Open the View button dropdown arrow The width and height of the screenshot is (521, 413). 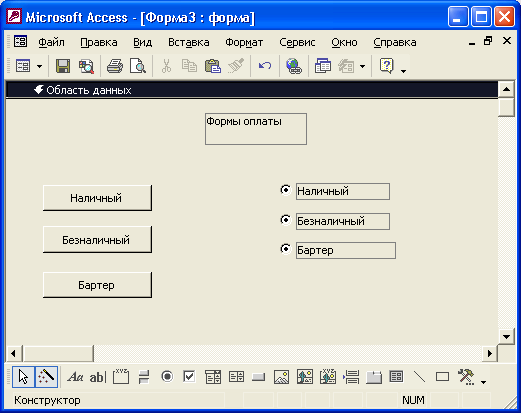coord(39,66)
